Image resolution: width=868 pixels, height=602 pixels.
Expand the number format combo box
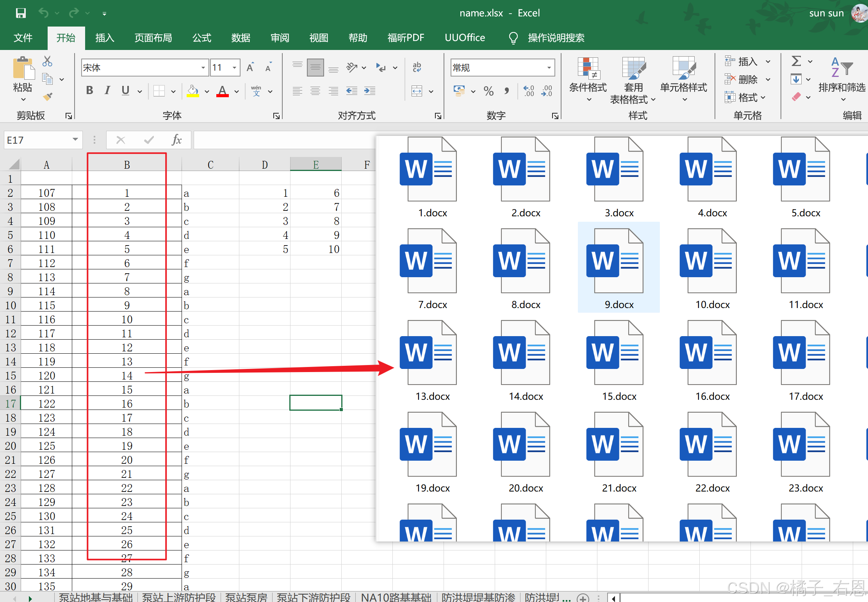(x=549, y=68)
